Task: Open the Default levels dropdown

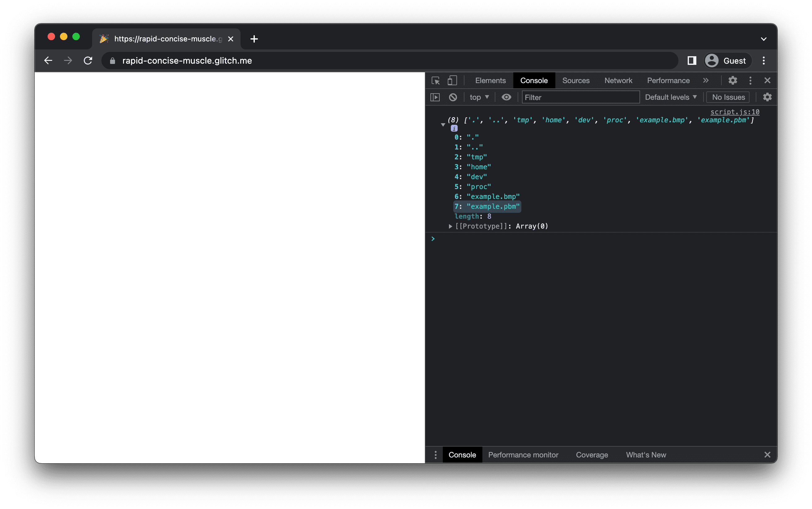Action: (x=669, y=97)
